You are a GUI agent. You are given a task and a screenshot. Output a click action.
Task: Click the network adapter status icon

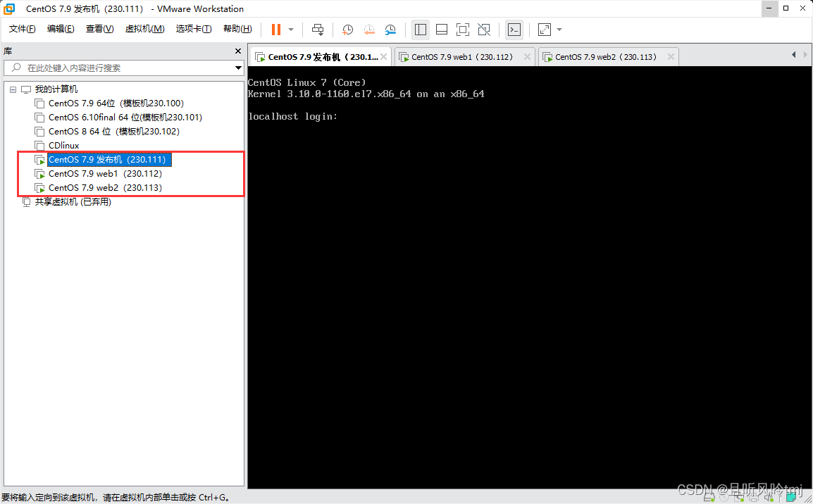(x=739, y=498)
